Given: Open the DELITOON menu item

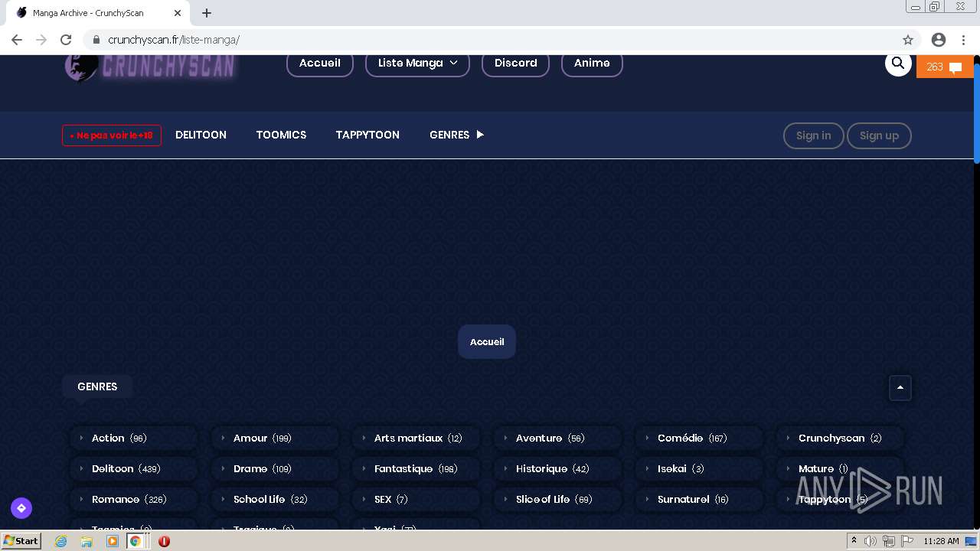Looking at the screenshot, I should pyautogui.click(x=201, y=135).
